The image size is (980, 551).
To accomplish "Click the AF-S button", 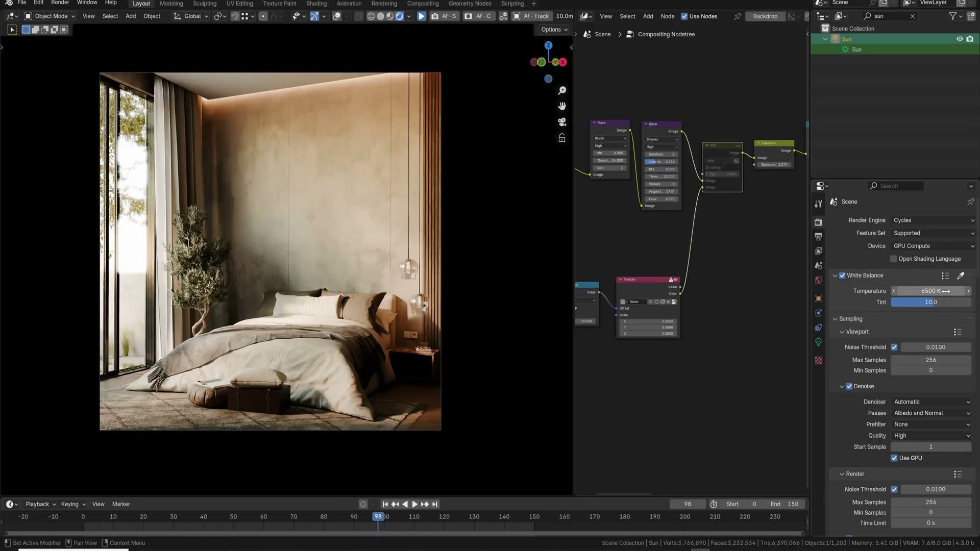I will point(444,16).
